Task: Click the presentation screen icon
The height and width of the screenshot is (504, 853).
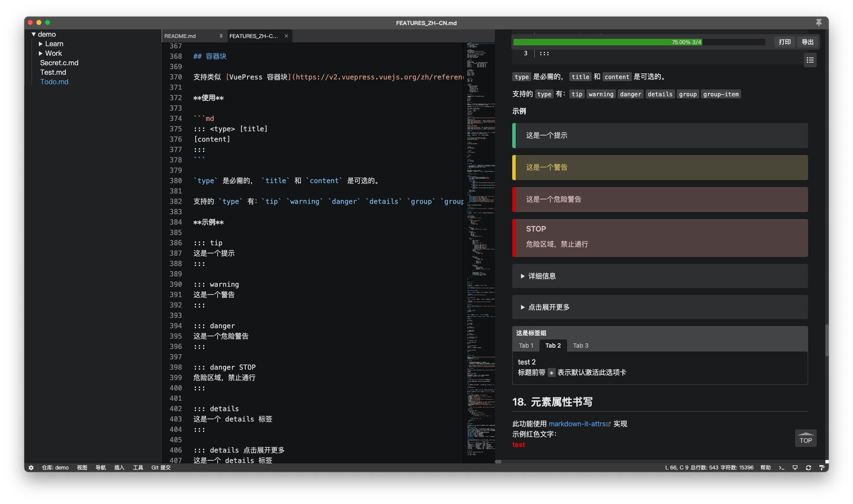Action: point(795,467)
